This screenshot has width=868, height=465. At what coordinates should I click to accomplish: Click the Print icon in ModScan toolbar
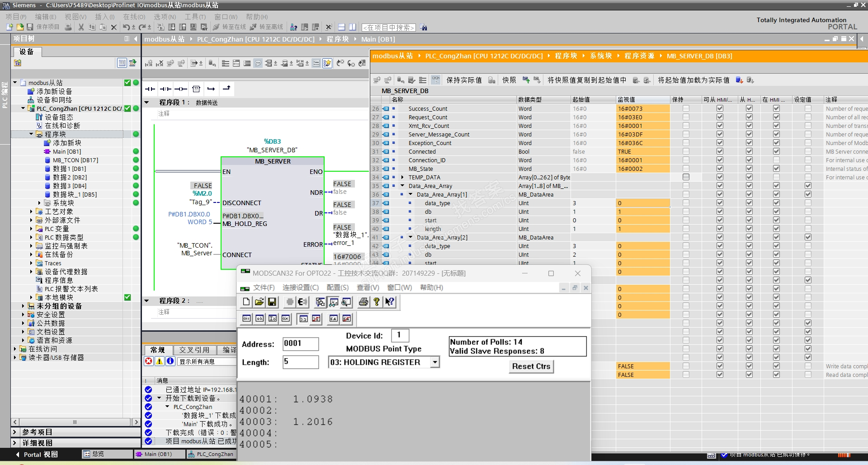[x=363, y=302]
